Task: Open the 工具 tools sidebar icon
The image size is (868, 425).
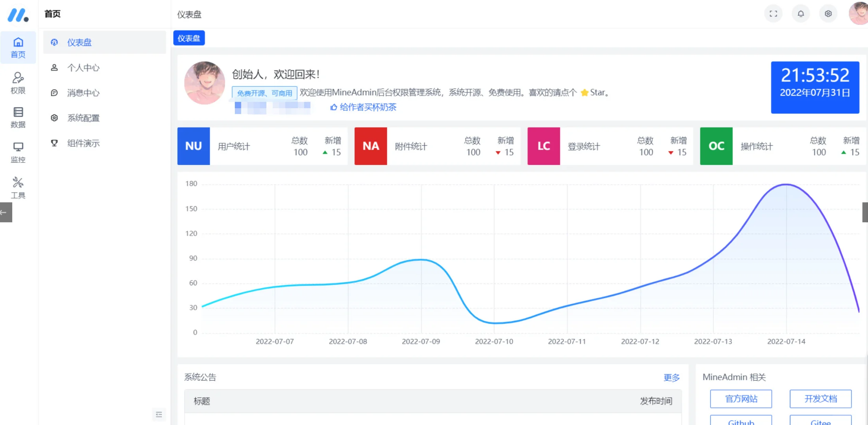Action: pyautogui.click(x=18, y=186)
